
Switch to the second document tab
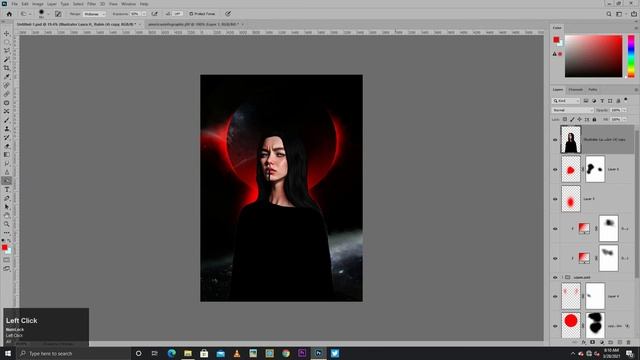(x=193, y=24)
